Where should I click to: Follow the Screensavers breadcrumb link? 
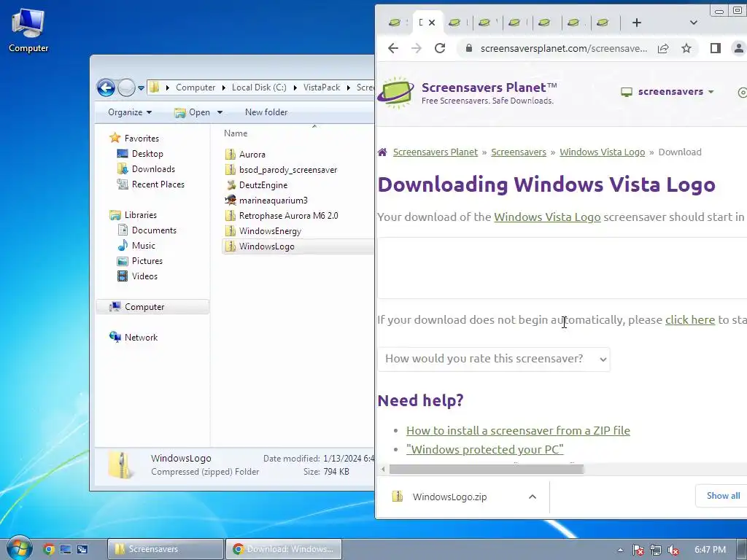coord(519,152)
